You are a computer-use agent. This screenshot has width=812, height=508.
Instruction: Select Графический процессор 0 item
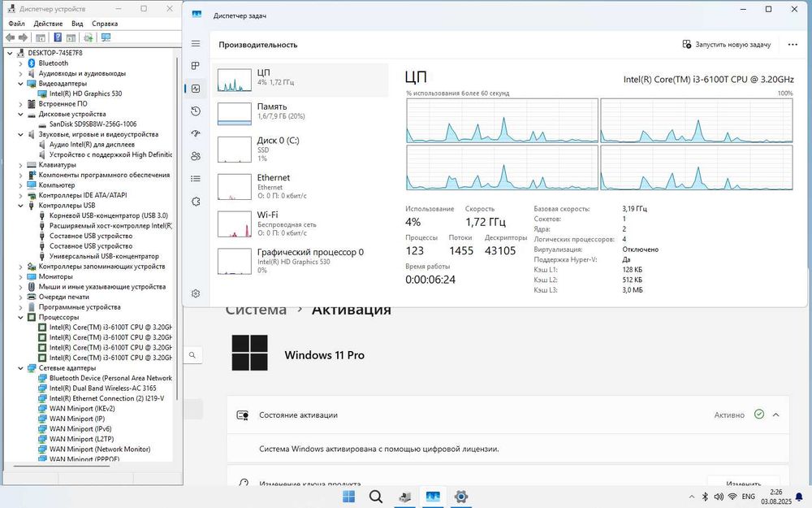tap(300, 261)
